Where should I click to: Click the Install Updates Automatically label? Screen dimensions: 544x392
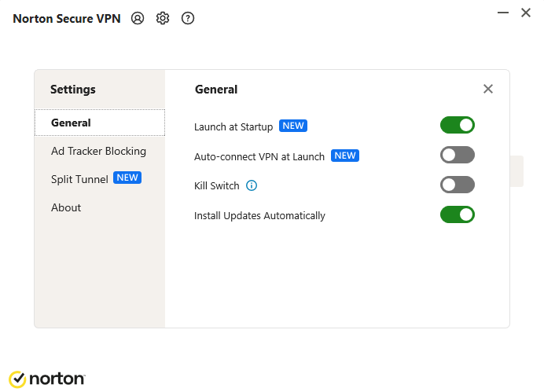(x=259, y=215)
